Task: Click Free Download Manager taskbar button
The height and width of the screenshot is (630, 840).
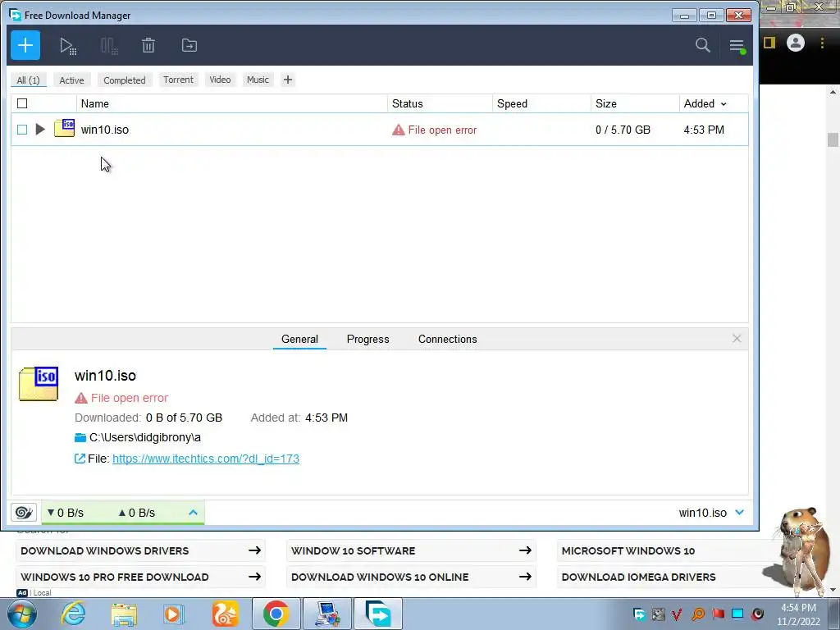Action: click(x=377, y=614)
